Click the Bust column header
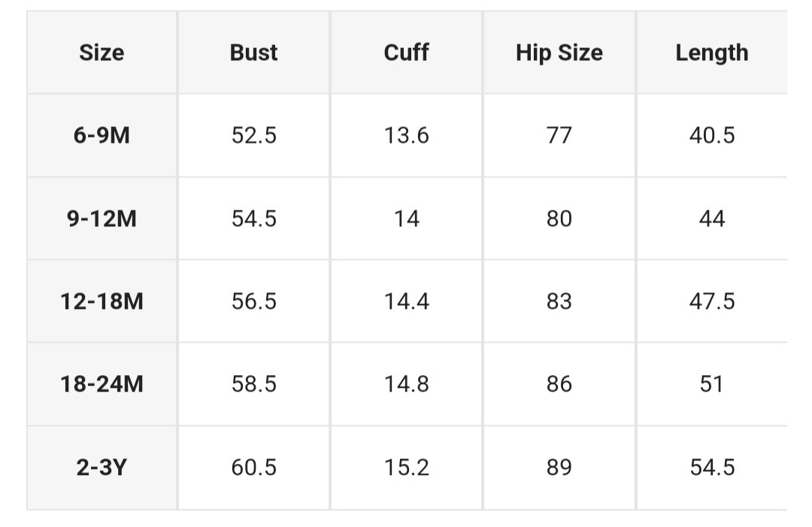 pyautogui.click(x=253, y=53)
